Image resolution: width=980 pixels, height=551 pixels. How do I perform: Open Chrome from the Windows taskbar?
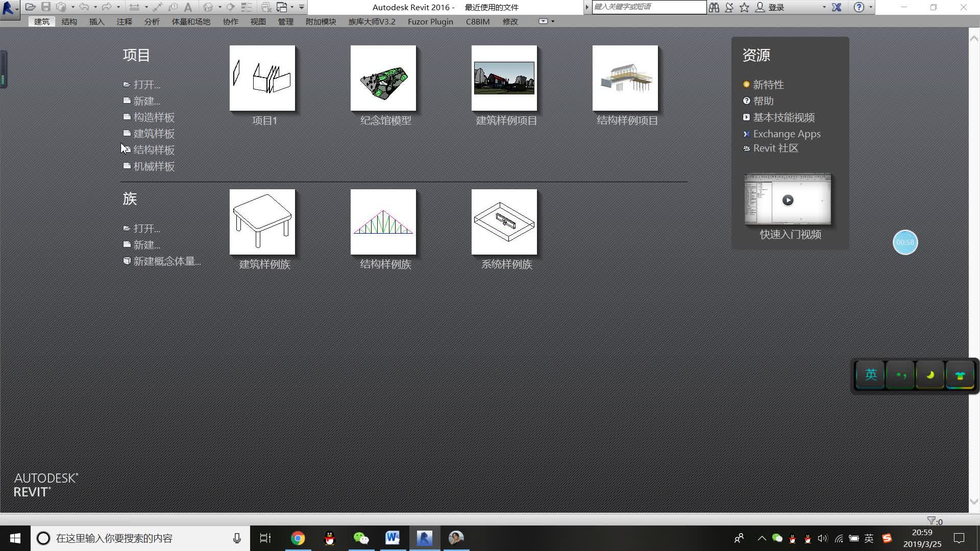click(x=298, y=538)
